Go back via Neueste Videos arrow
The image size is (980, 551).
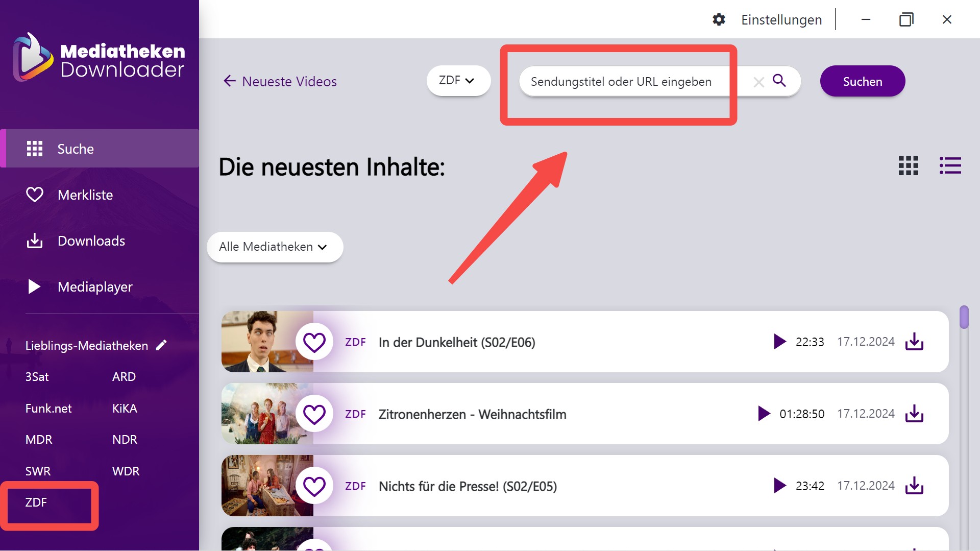(x=230, y=81)
